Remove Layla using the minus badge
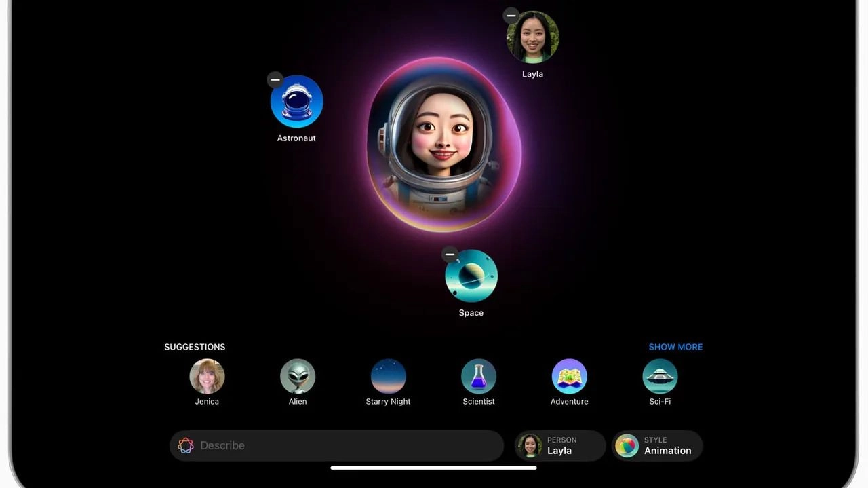The height and width of the screenshot is (488, 868). pos(511,16)
